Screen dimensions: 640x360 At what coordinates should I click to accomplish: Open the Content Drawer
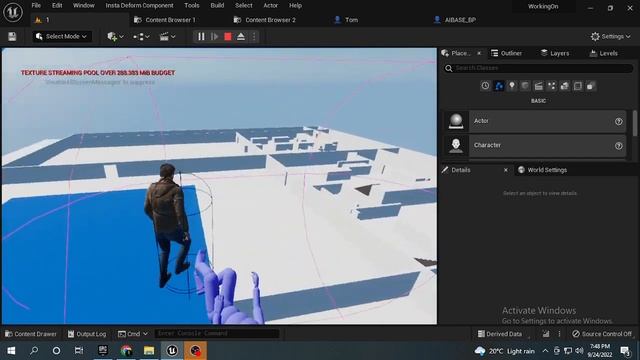click(x=31, y=334)
